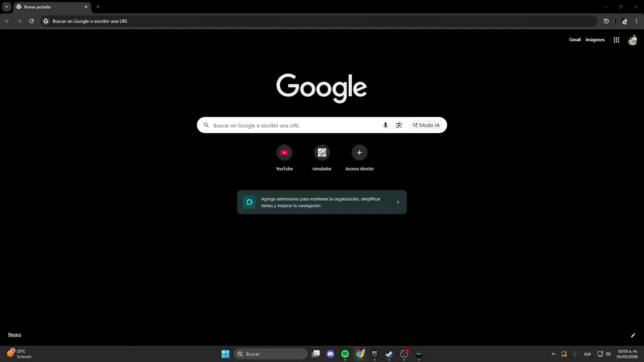This screenshot has width=644, height=362.
Task: Click the magnifier icon in search box
Action: click(206, 125)
